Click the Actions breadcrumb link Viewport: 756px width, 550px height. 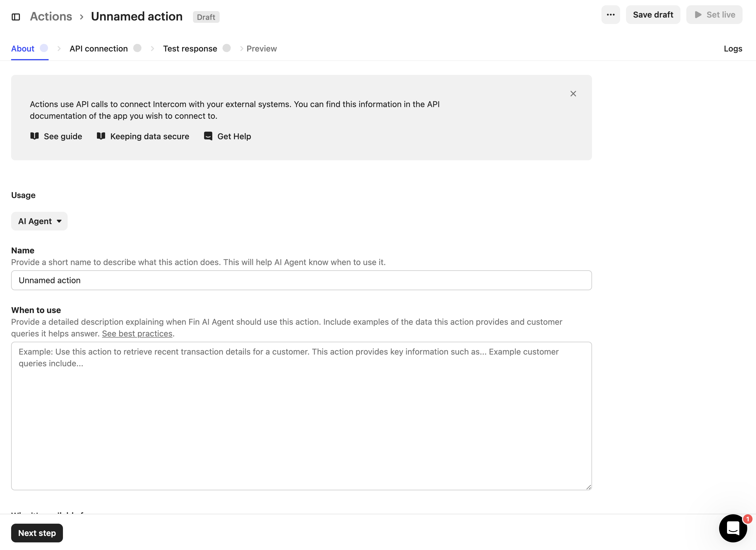pyautogui.click(x=51, y=17)
